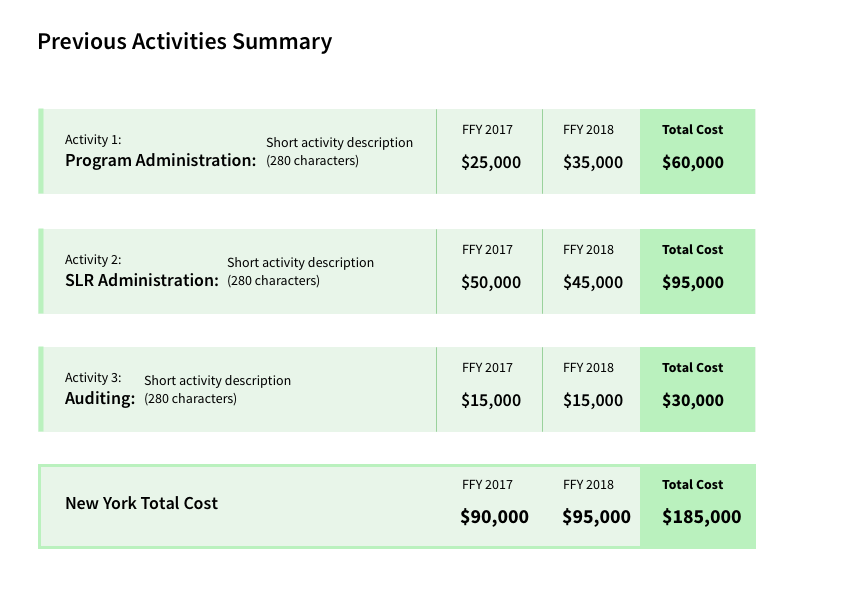This screenshot has width=851, height=613.
Task: Select Auditing's $15,000 FFY 2017 amount
Action: click(490, 401)
